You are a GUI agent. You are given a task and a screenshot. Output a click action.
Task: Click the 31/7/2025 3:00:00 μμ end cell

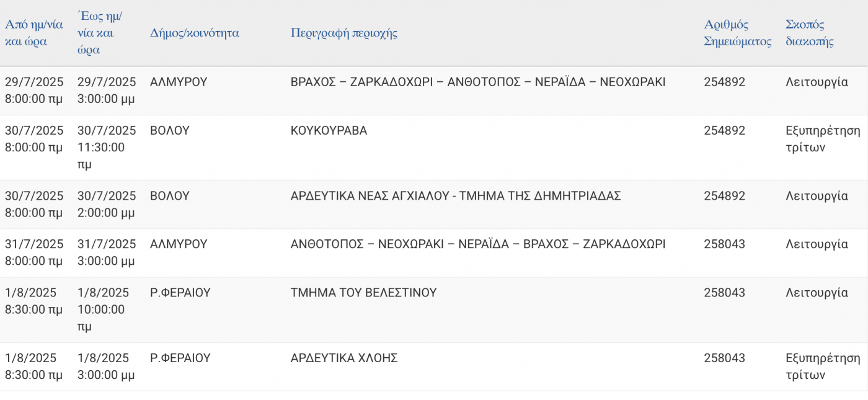click(107, 252)
